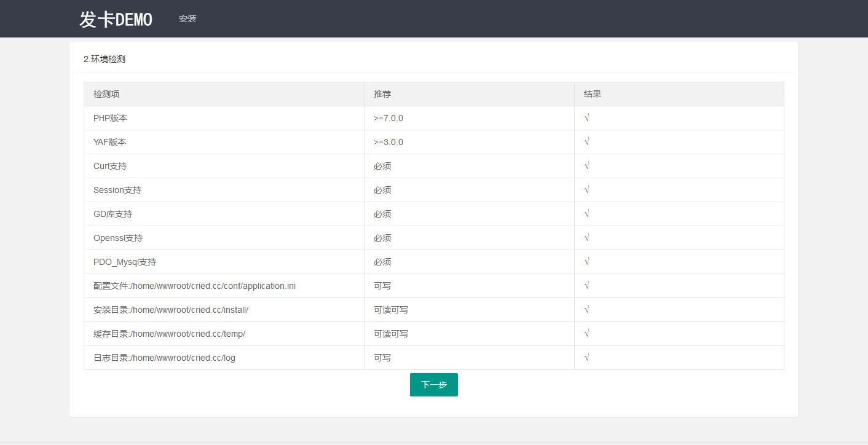Click the check mark for 安装目录 row

point(587,309)
